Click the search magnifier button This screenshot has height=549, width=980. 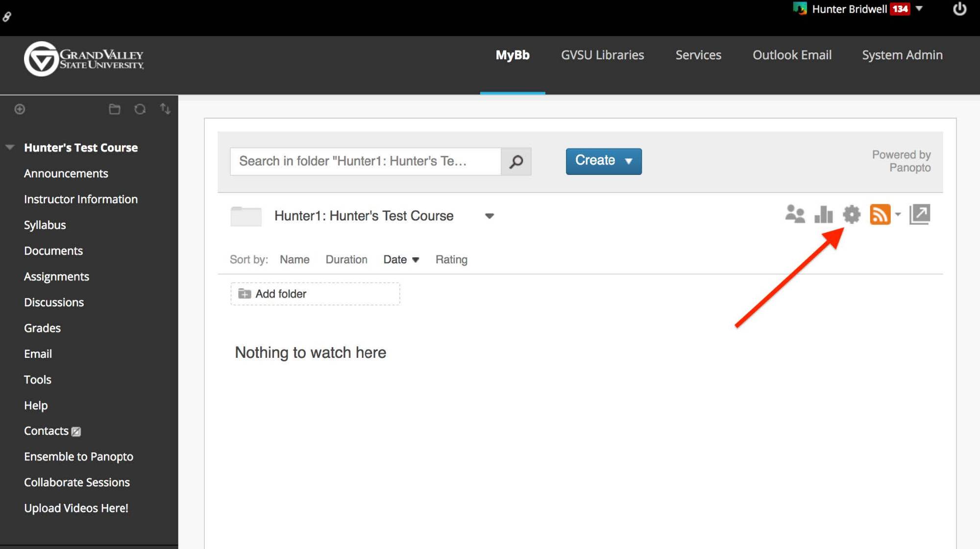click(516, 161)
